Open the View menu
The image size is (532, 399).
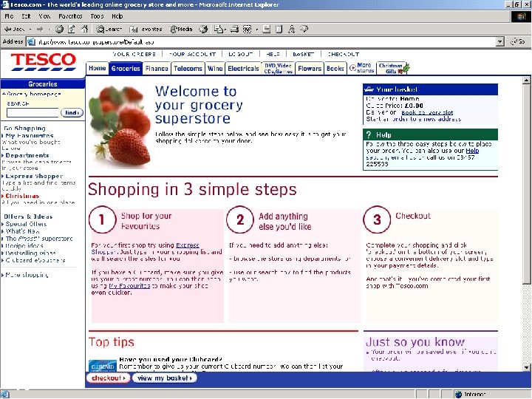coord(44,16)
